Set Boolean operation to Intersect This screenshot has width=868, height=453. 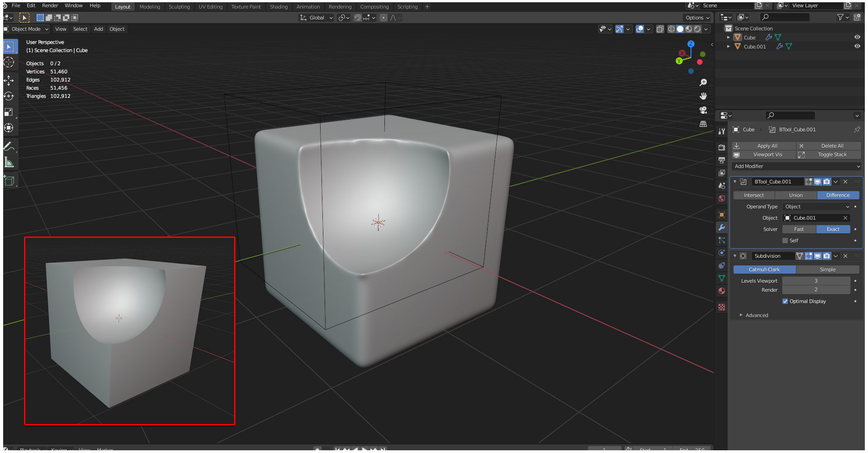754,195
